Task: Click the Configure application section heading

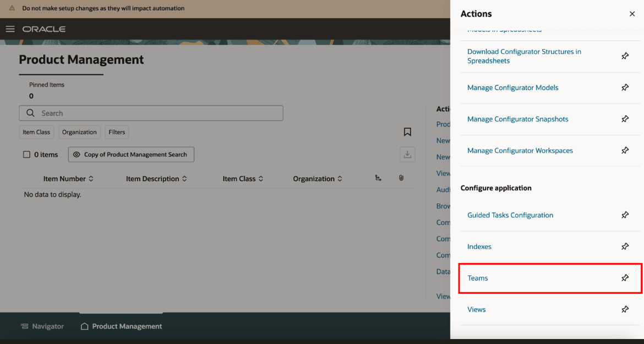Action: (x=496, y=188)
